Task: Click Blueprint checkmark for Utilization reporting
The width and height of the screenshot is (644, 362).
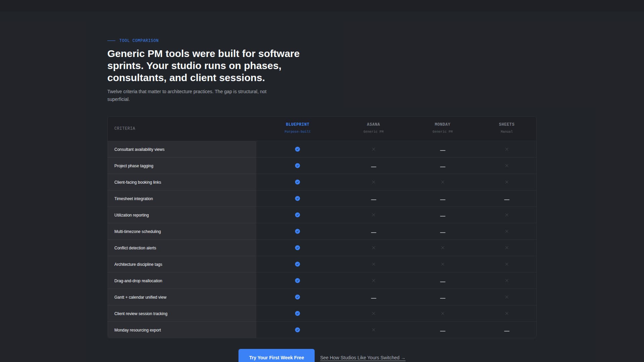Action: point(298,215)
